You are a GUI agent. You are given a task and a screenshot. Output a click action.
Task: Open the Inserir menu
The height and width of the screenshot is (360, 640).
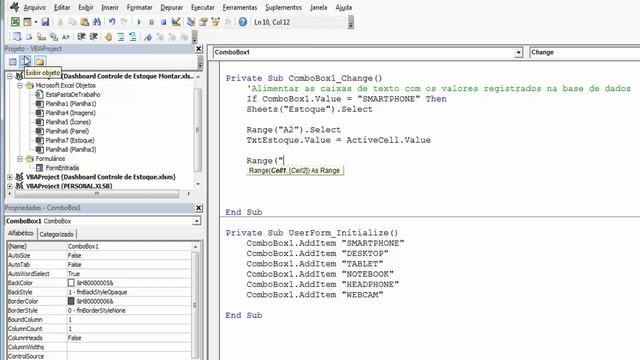110,7
